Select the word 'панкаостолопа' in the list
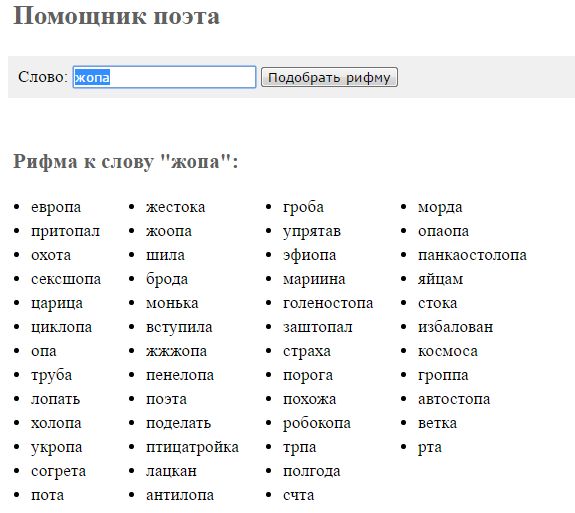This screenshot has height=513, width=575. pyautogui.click(x=472, y=255)
